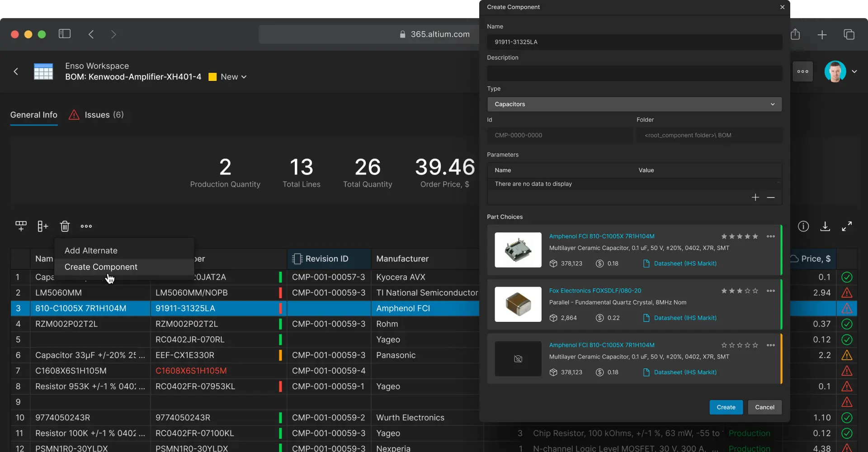Expand table with the fullscreen arrows icon
Viewport: 868px width, 452px height.
847,226
